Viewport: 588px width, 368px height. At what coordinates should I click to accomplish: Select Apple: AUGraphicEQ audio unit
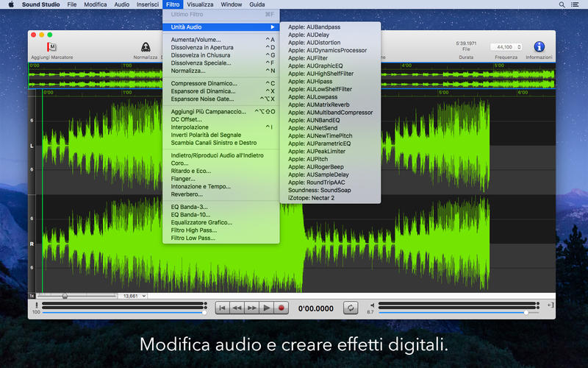[x=330, y=66]
